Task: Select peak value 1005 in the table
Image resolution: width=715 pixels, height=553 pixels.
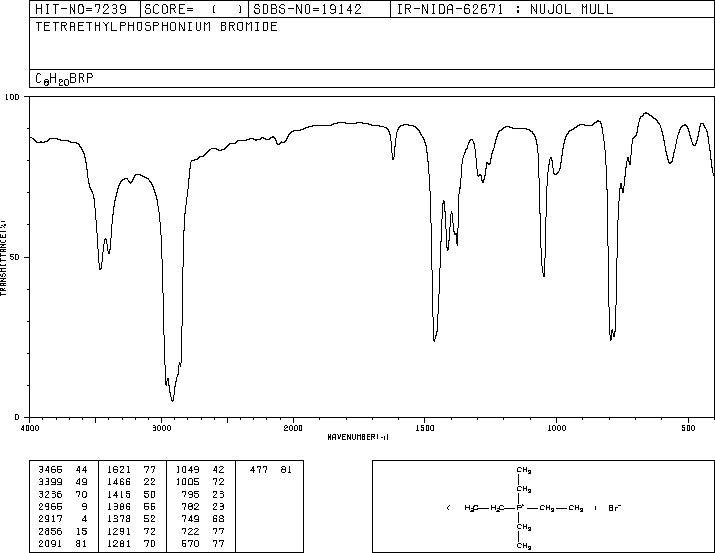Action: 188,482
